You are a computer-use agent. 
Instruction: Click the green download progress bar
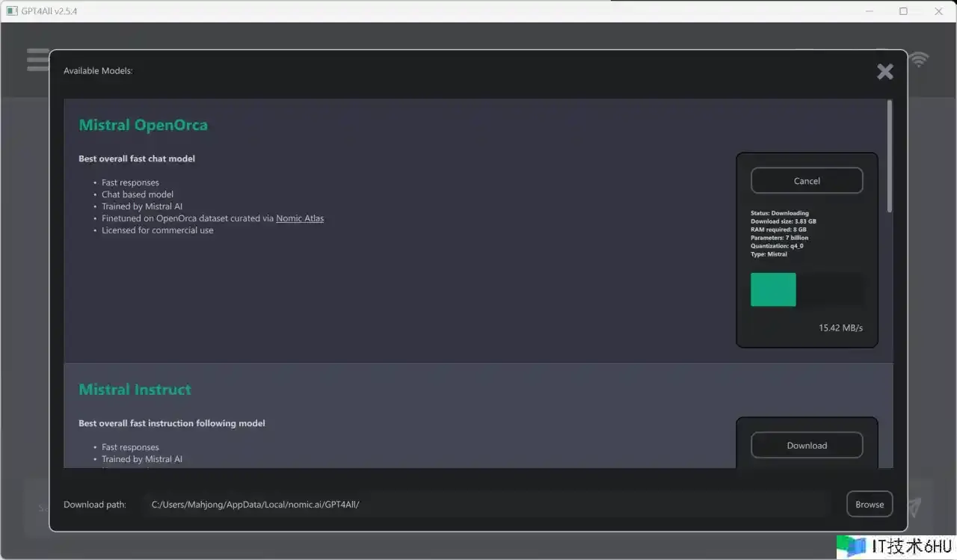773,289
